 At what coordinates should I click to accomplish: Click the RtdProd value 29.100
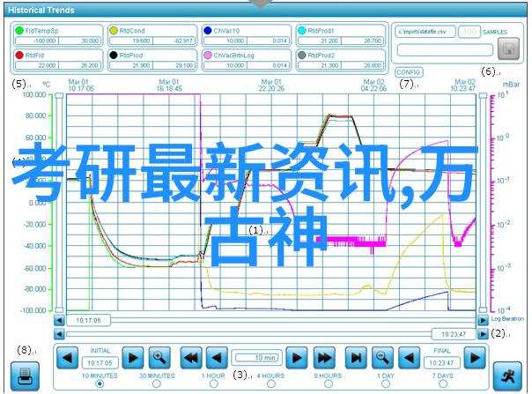174,65
